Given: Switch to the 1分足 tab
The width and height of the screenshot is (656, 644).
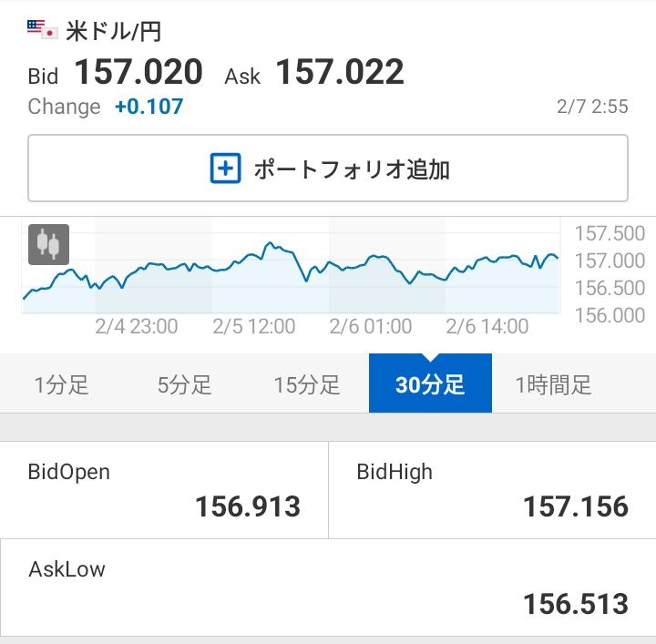Looking at the screenshot, I should click(62, 384).
